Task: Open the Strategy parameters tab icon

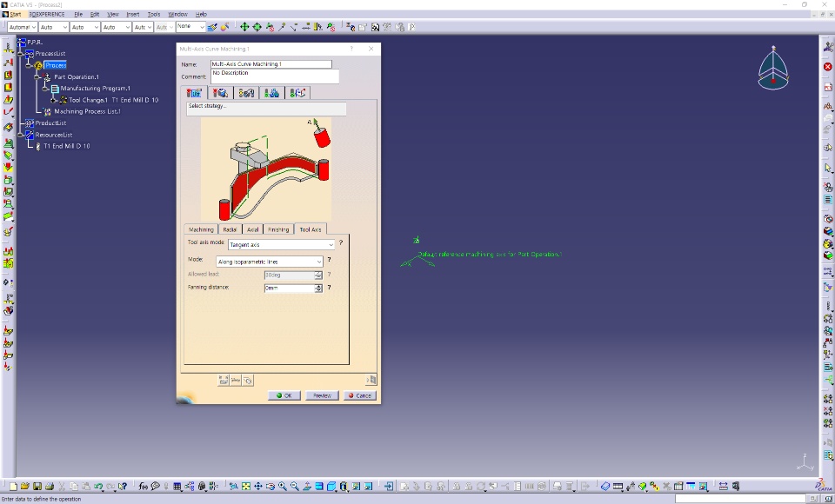Action: pyautogui.click(x=194, y=93)
